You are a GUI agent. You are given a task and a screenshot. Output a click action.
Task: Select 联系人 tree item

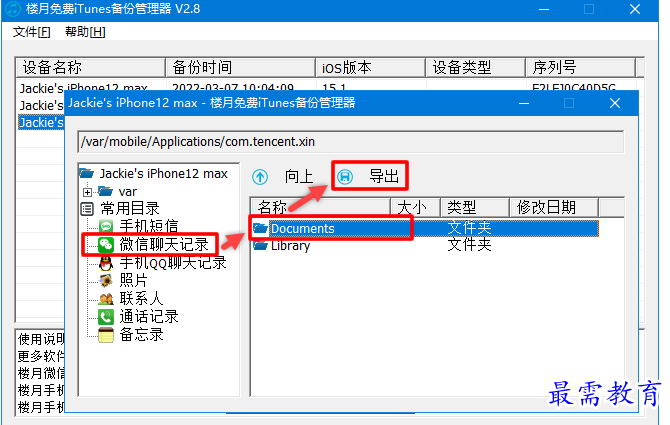point(141,299)
